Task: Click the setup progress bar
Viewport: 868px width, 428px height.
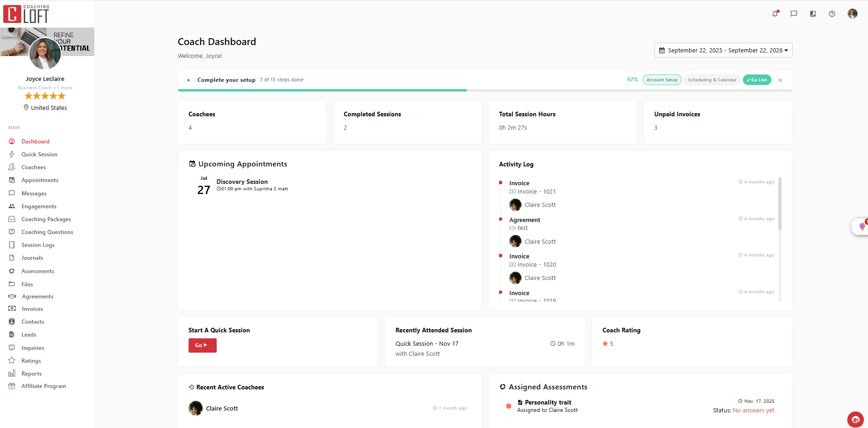Action: point(485,91)
